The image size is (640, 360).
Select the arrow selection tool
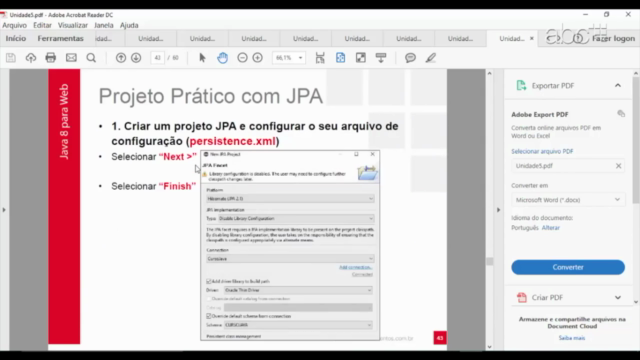click(202, 58)
